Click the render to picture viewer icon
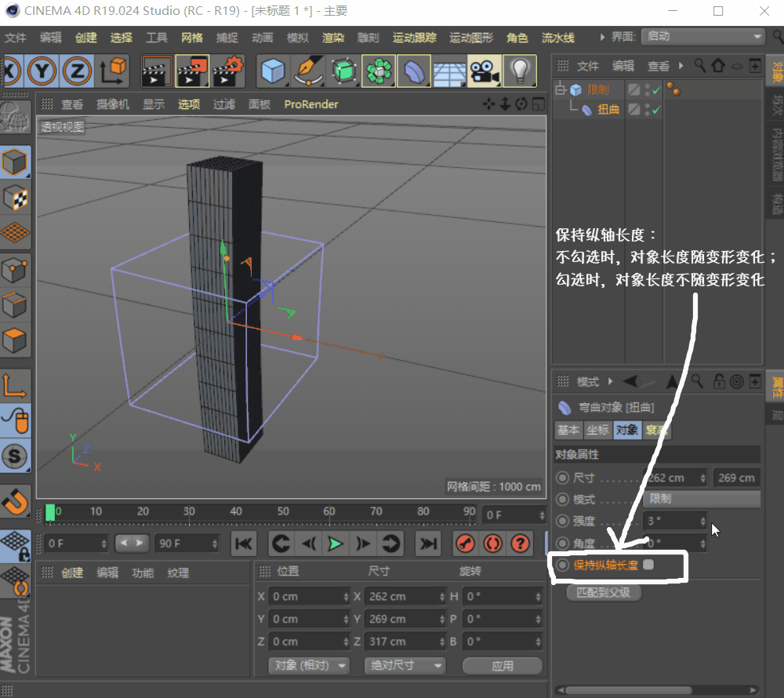This screenshot has width=784, height=698. click(x=191, y=71)
